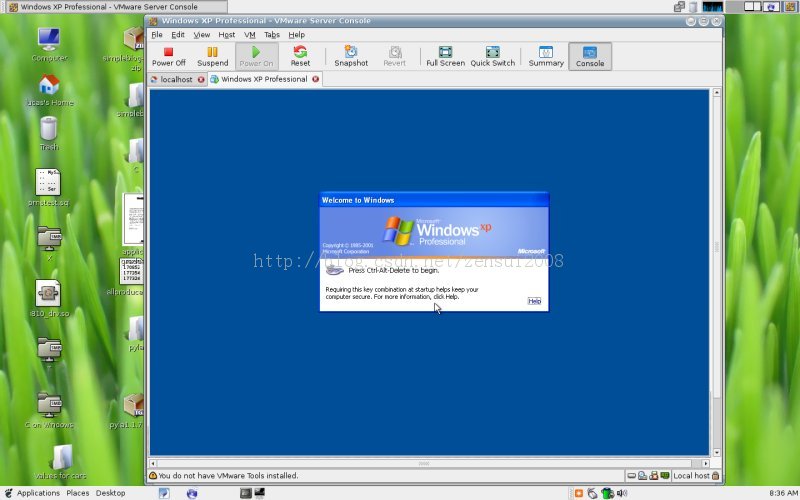
Task: Click 'You do not have VMware Tools installed'
Action: 228,476
